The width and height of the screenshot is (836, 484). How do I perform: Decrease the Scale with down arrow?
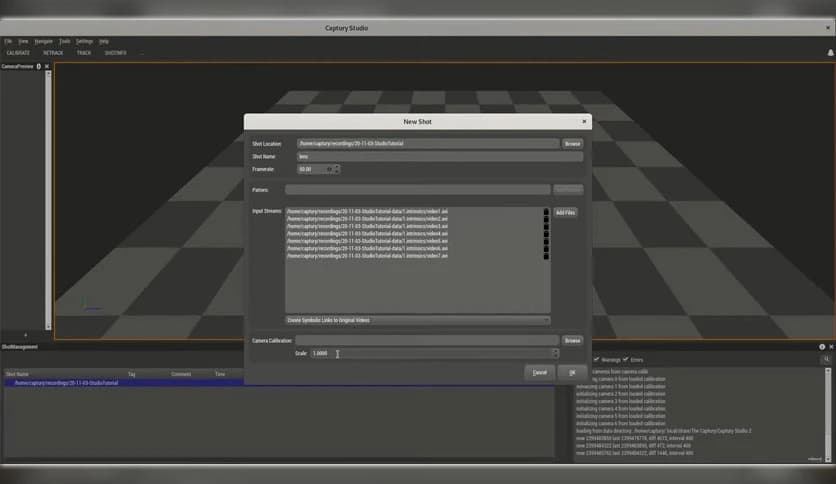coord(556,356)
